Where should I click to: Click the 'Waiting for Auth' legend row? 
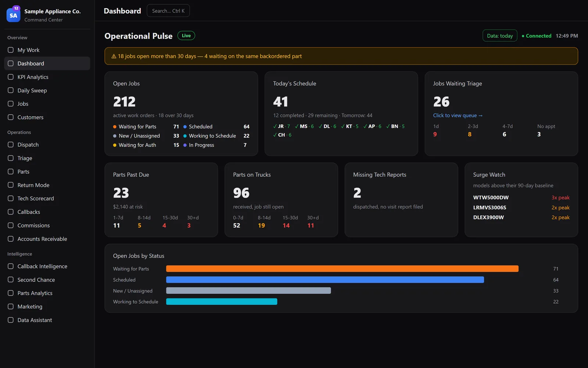pos(146,145)
